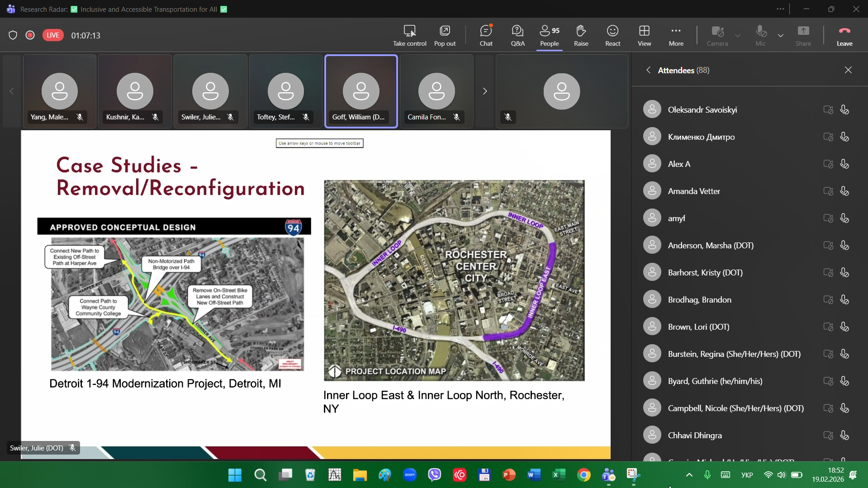Open Google Chrome from the taskbar
Image resolution: width=868 pixels, height=488 pixels.
point(583,475)
